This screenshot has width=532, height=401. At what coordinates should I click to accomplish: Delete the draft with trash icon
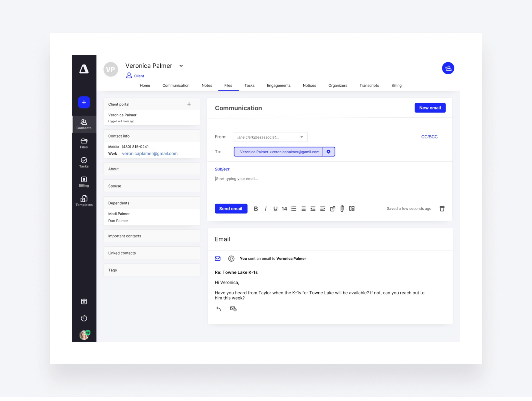click(442, 209)
